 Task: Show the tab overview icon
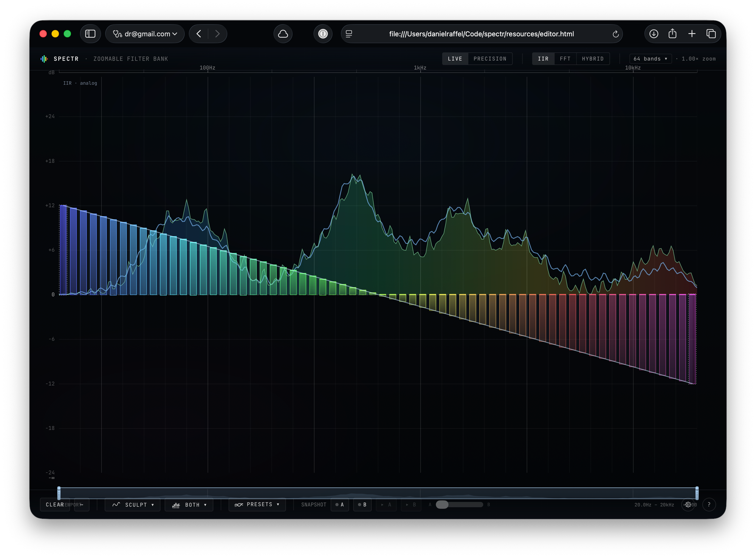point(711,34)
